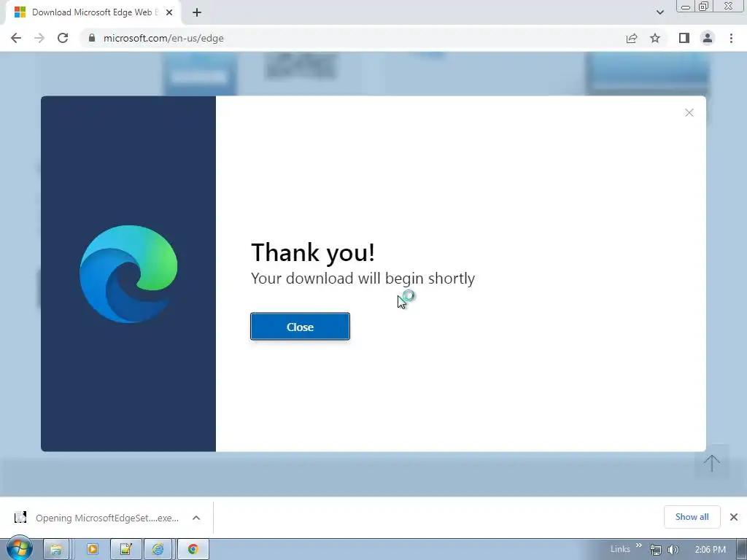Open the Windows Start menu
The width and height of the screenshot is (747, 560).
[x=20, y=548]
